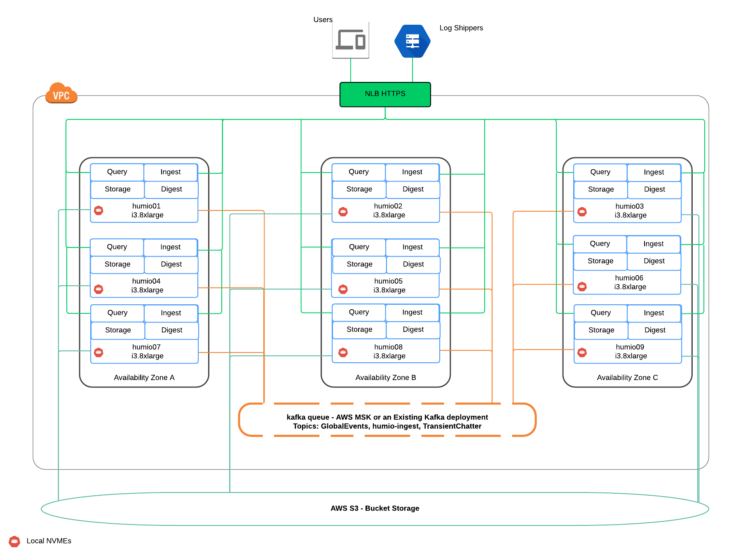Click the Digest box of humio05
This screenshot has width=743, height=560.
(x=413, y=264)
